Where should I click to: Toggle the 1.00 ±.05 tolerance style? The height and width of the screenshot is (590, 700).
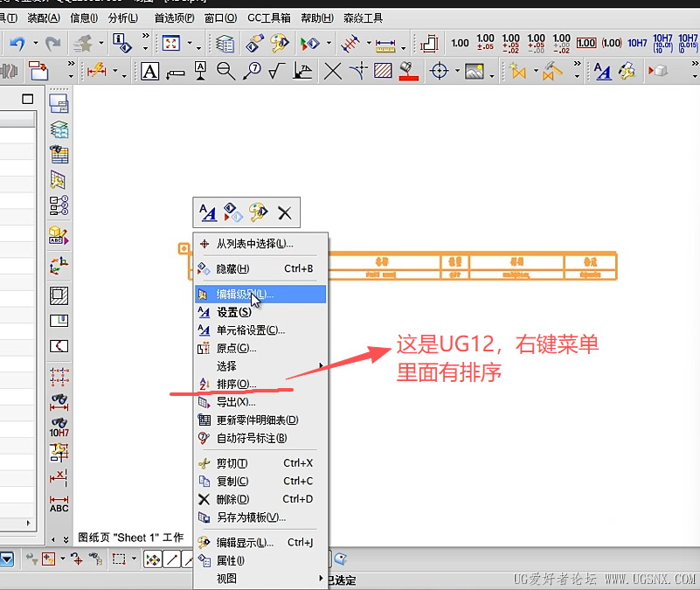[x=485, y=42]
